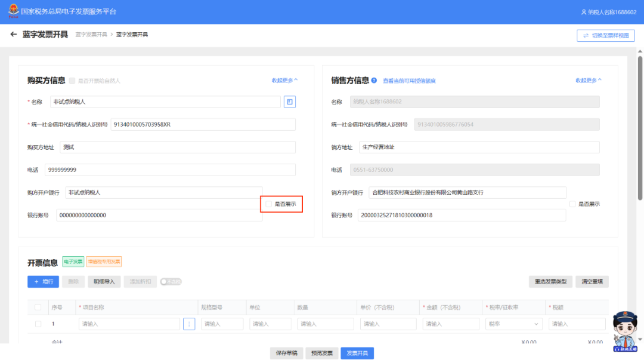This screenshot has width=644, height=363.
Task: Click the 增行 add row button
Action: (43, 282)
